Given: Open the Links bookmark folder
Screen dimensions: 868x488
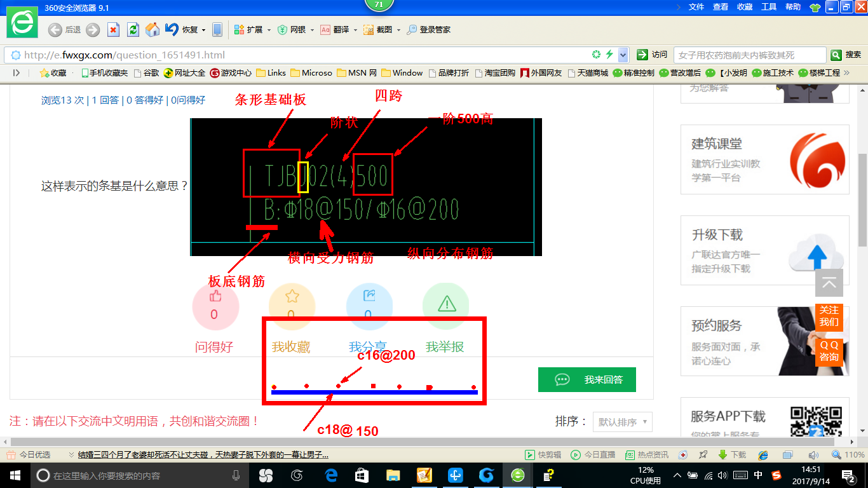Looking at the screenshot, I should [x=271, y=73].
